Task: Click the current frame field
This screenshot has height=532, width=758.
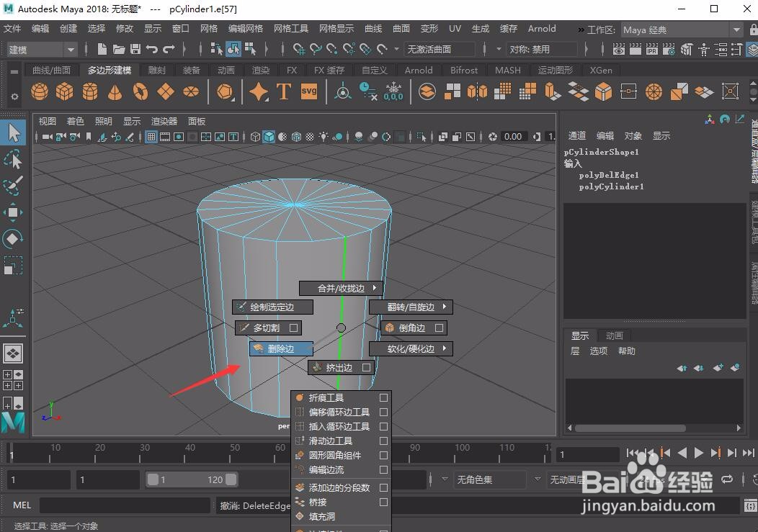Action: click(x=588, y=454)
